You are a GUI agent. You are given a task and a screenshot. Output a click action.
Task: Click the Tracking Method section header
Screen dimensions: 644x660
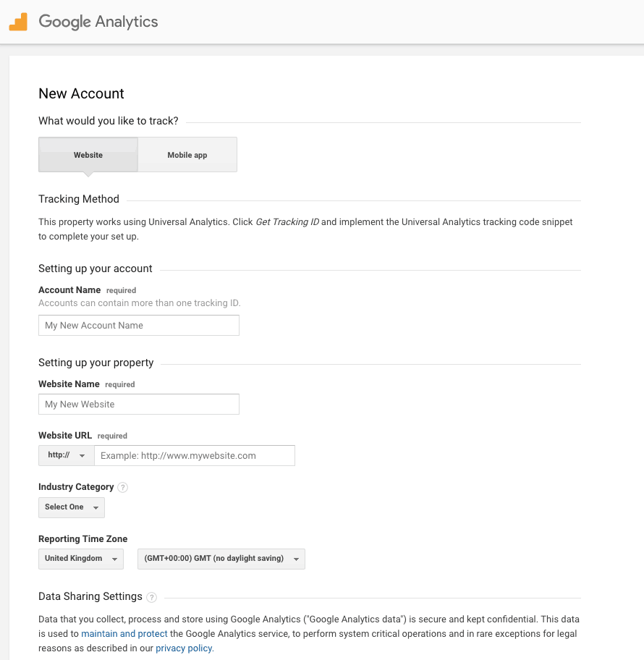coord(78,198)
